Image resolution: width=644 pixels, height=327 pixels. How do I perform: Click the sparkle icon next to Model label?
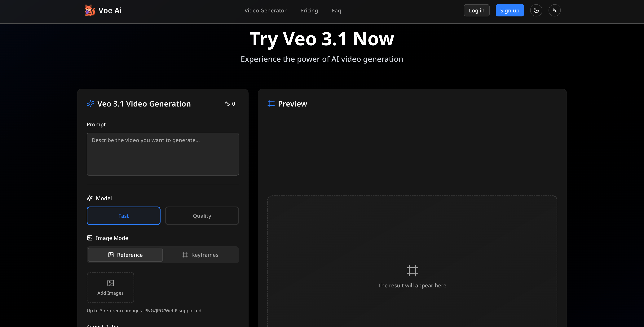pyautogui.click(x=90, y=198)
